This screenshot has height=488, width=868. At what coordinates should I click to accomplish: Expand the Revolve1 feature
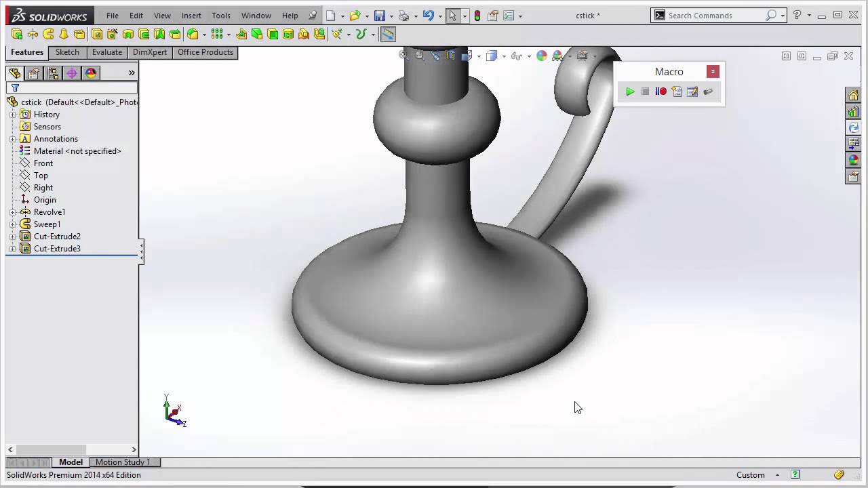coord(12,212)
